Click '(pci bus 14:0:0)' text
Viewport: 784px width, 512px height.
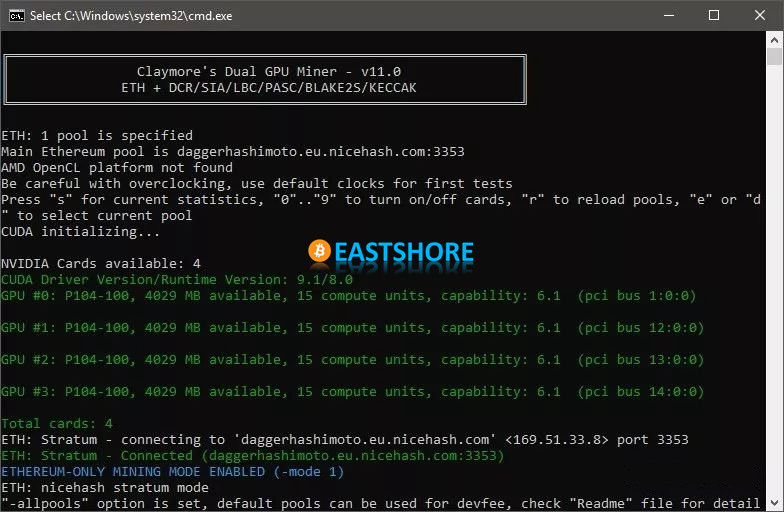(640, 392)
